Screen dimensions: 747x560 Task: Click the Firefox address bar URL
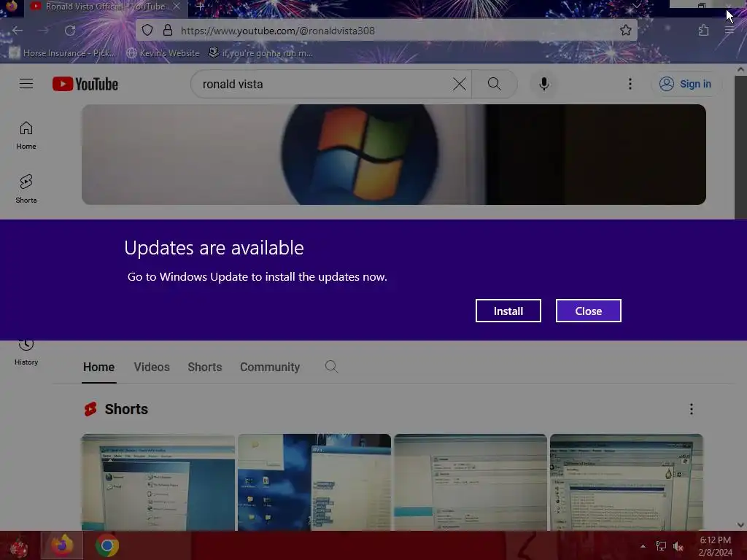[x=278, y=31]
